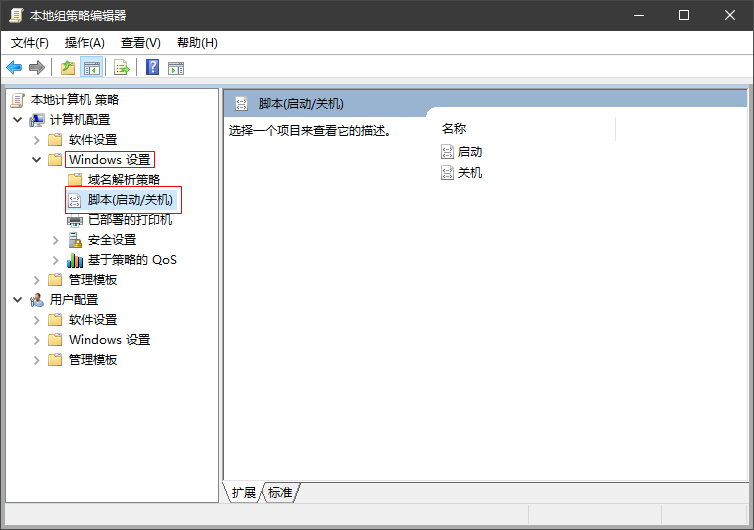Click the 基于策略的 QoS chart icon
The height and width of the screenshot is (530, 754).
[x=75, y=260]
